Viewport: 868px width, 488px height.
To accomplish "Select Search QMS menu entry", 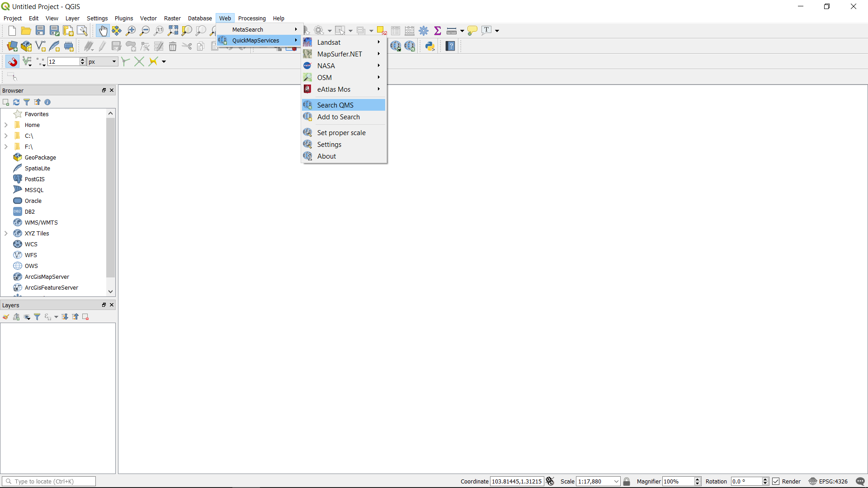I will coord(335,105).
